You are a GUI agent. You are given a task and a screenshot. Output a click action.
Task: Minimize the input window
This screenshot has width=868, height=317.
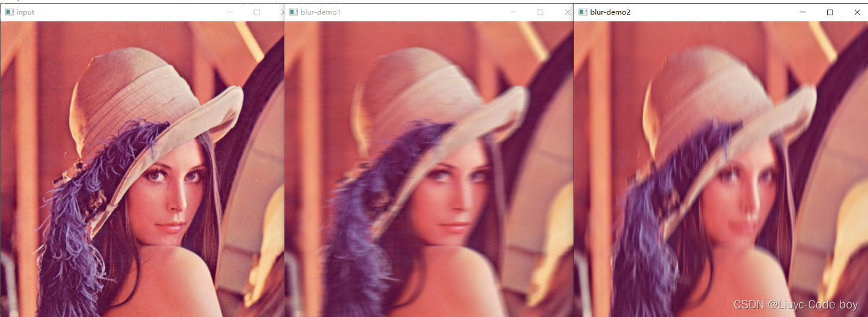pos(229,12)
